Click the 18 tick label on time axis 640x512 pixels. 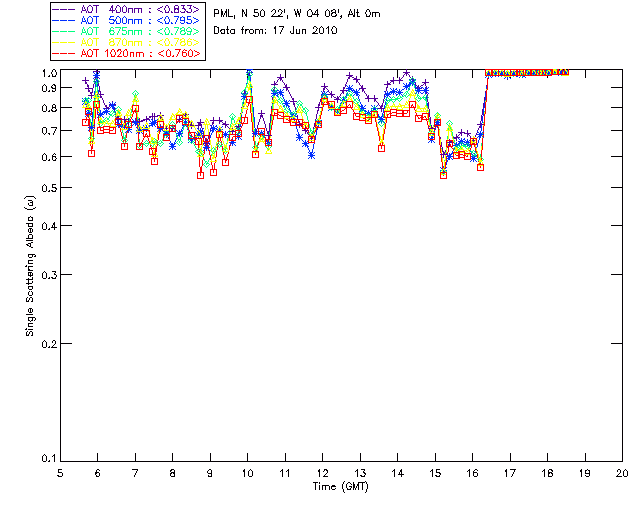[547, 472]
